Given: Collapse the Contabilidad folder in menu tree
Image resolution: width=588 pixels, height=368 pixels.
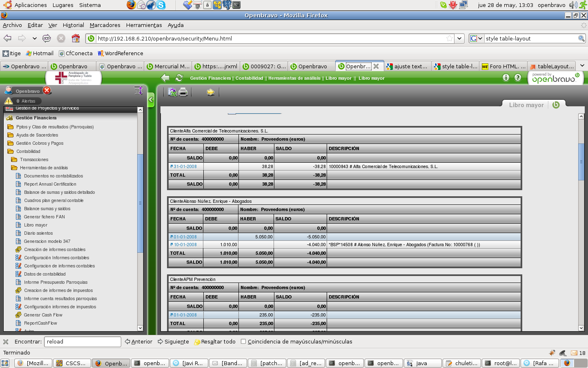Looking at the screenshot, I should pyautogui.click(x=11, y=151).
